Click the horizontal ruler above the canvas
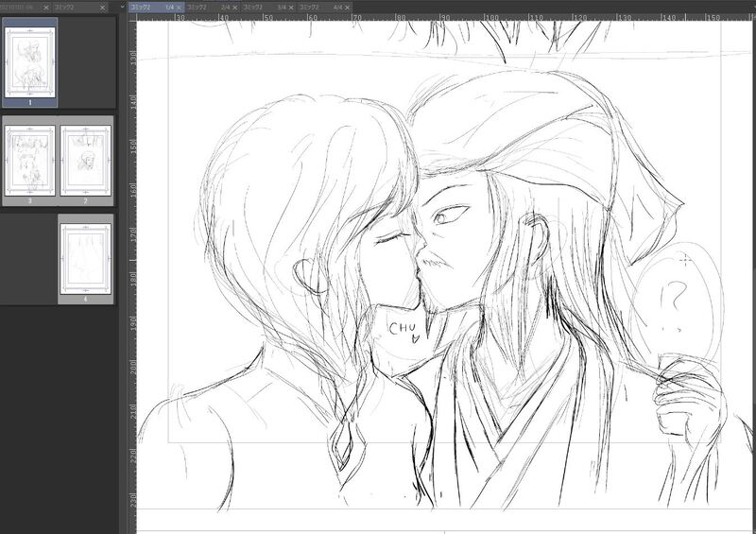The width and height of the screenshot is (756, 534). point(446,17)
